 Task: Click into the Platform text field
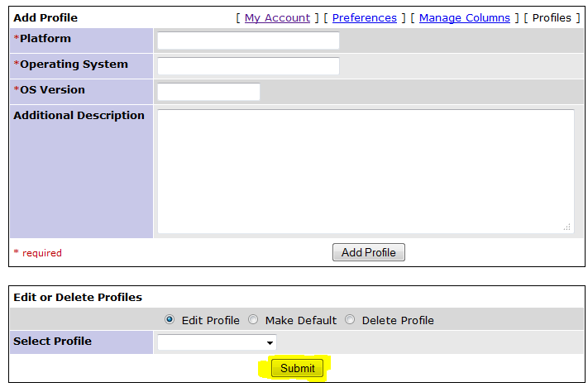tap(248, 41)
